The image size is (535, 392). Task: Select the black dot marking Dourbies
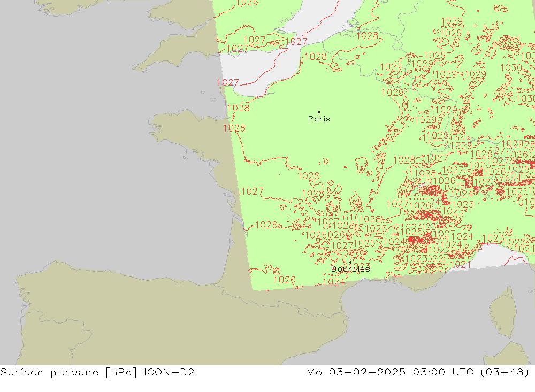tap(350, 262)
